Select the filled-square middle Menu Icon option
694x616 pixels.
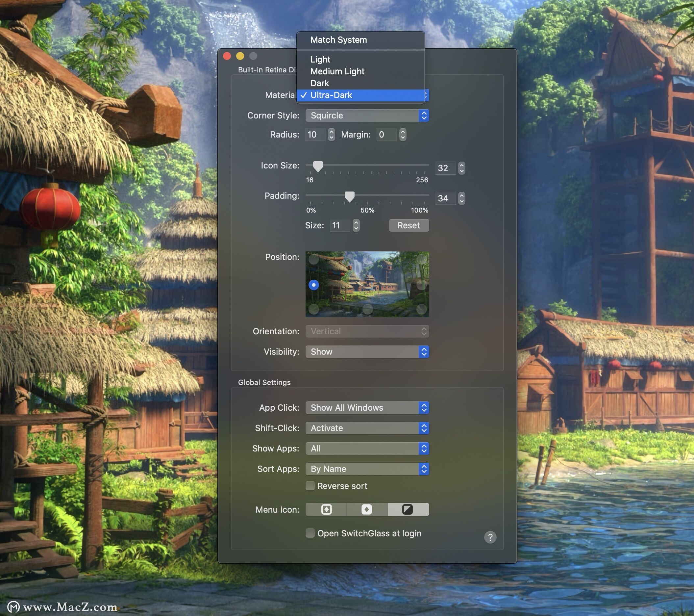[367, 509]
